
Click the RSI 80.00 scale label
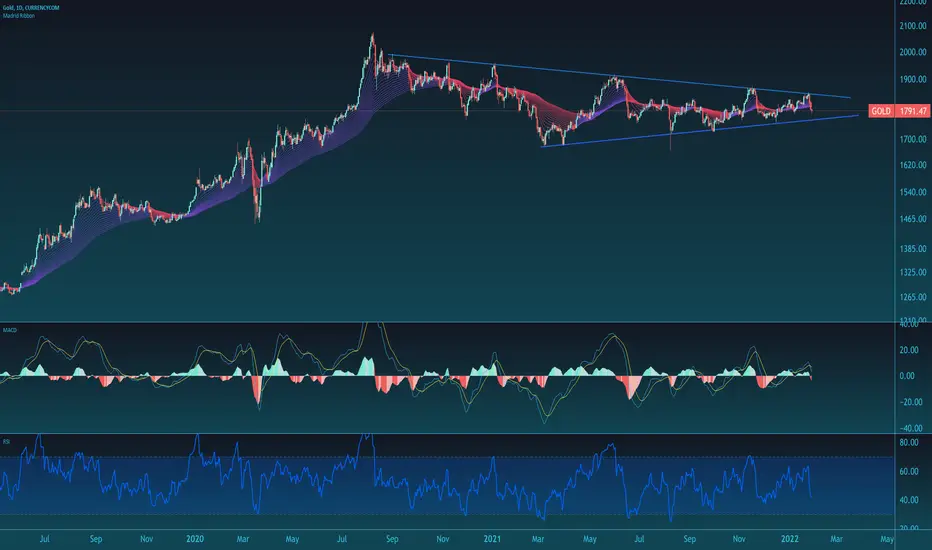(x=909, y=442)
